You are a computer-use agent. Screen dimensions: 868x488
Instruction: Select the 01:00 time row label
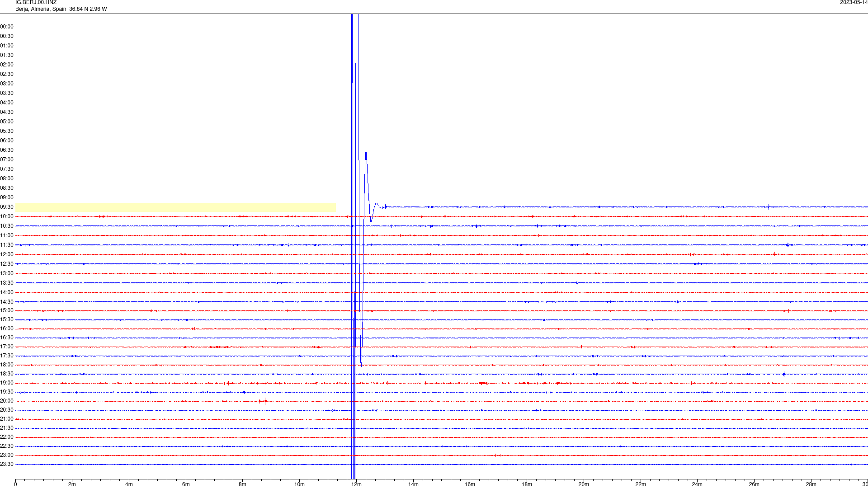(7, 46)
